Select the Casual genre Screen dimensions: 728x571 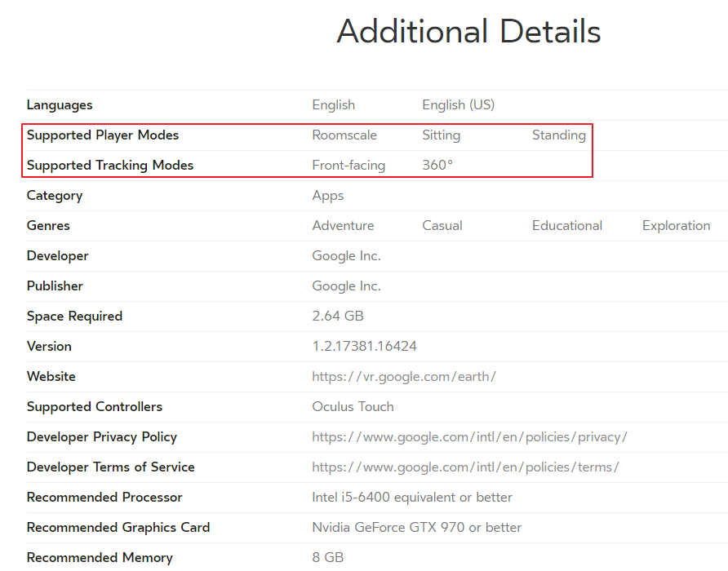tap(442, 226)
